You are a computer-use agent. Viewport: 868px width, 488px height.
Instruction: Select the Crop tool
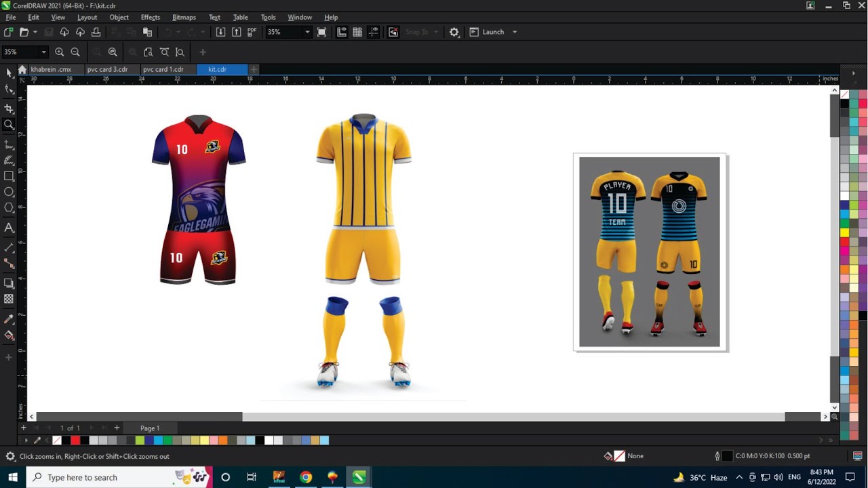9,108
